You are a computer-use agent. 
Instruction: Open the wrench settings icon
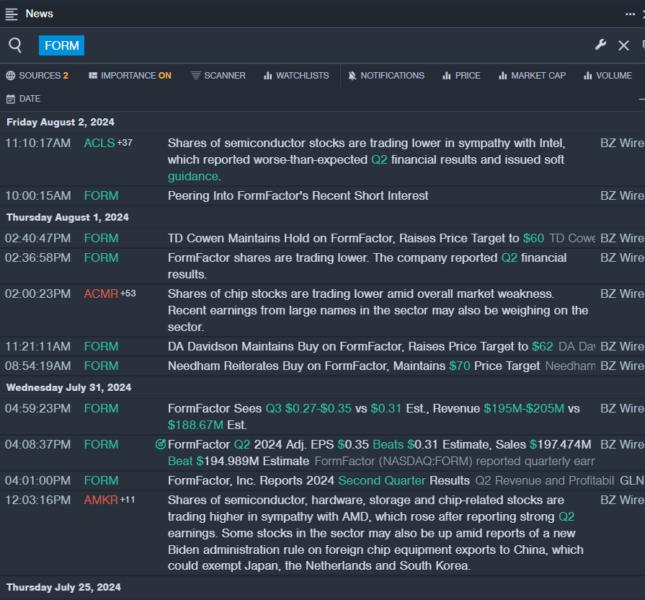pyautogui.click(x=600, y=45)
